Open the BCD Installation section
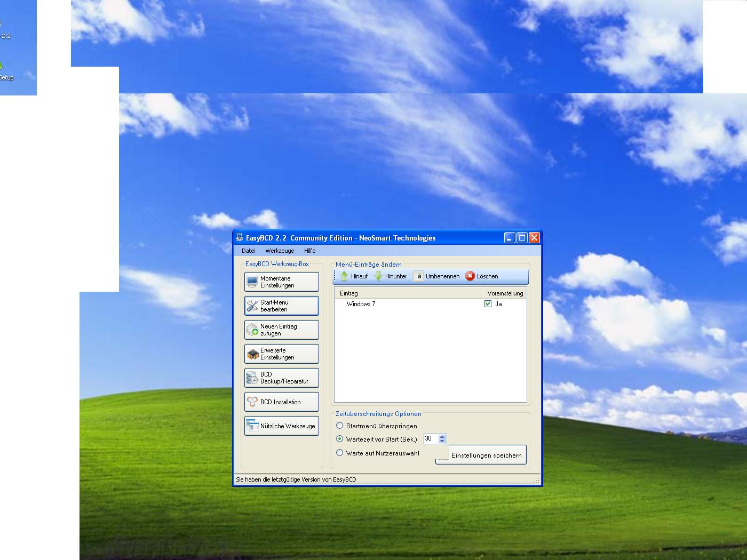Viewport: 747px width, 560px height. [282, 402]
